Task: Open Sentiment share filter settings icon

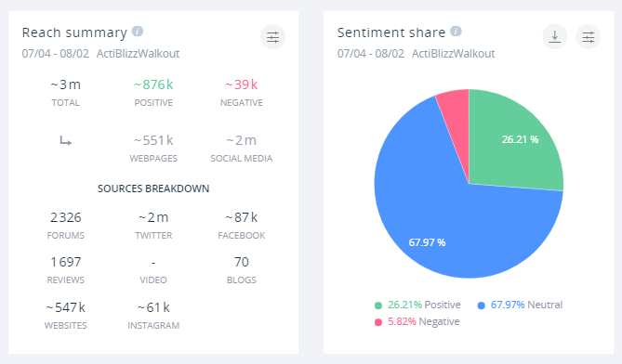Action: coord(589,37)
